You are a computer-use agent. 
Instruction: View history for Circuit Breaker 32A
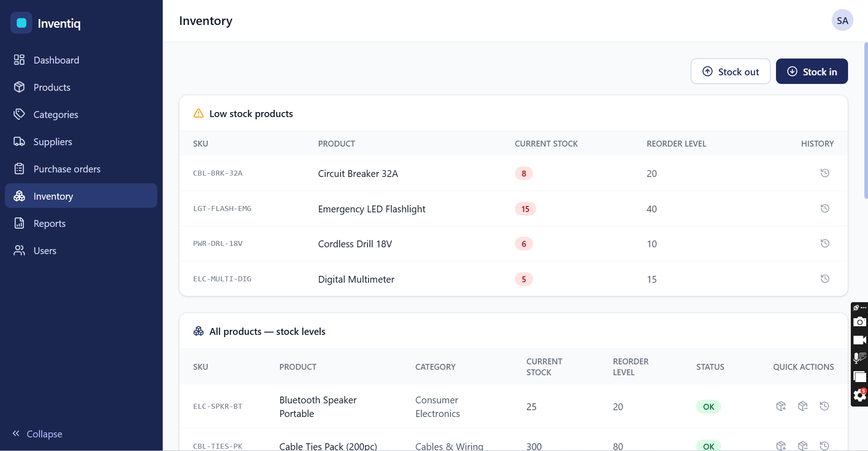tap(825, 173)
